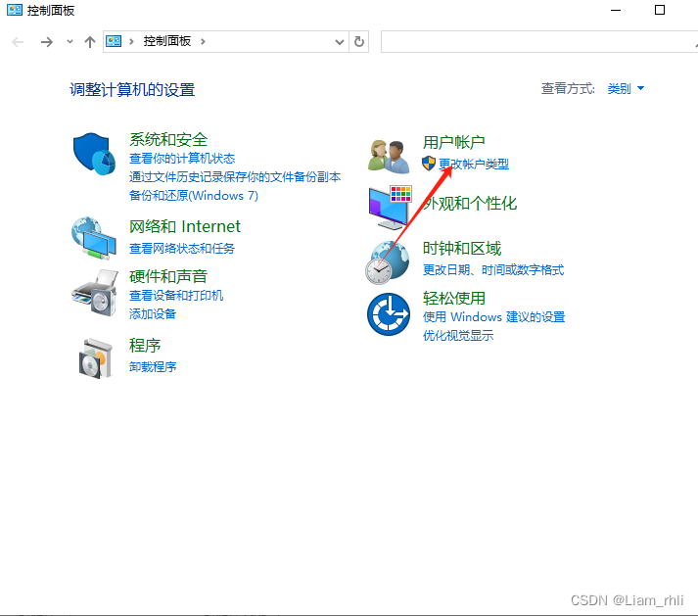The width and height of the screenshot is (698, 616).
Task: Expand chevron before 控制面板 in address bar
Action: (x=131, y=41)
